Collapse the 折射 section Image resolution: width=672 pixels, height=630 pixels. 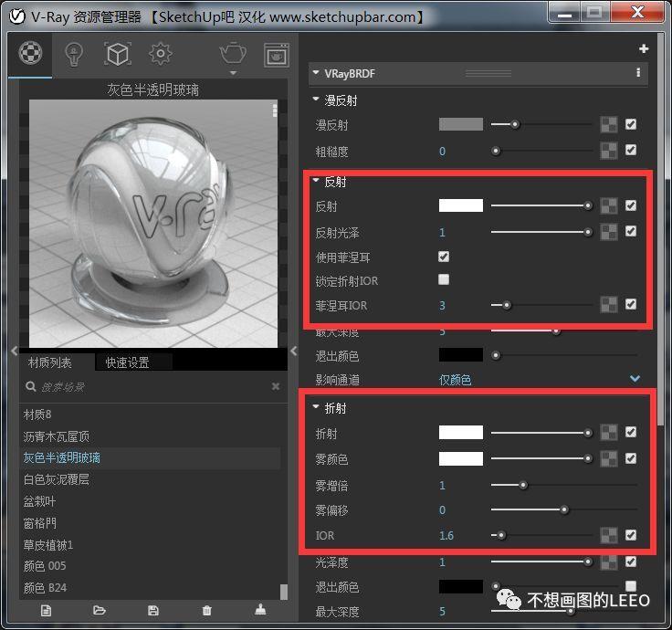[x=316, y=406]
